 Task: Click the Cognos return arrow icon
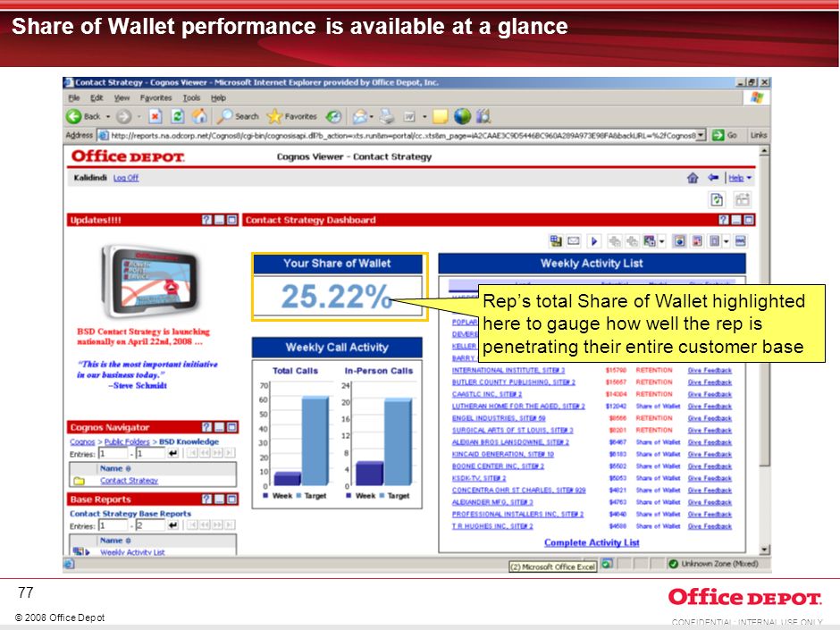712,177
